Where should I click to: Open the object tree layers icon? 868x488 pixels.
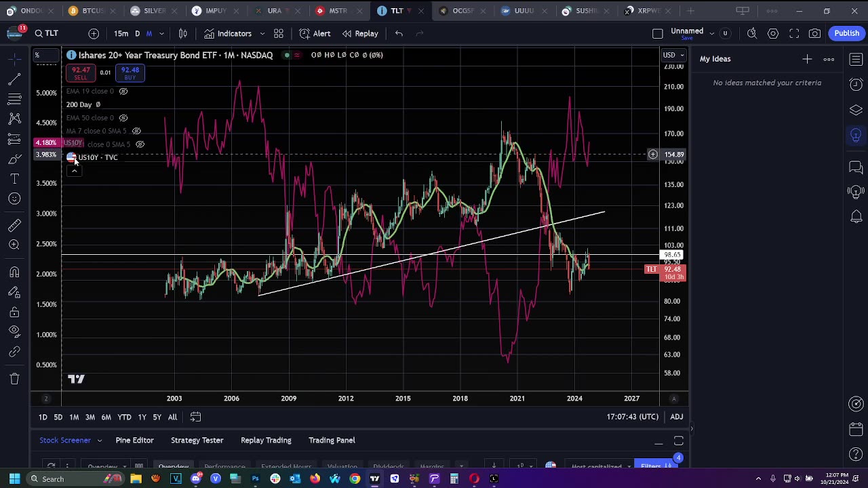point(856,110)
